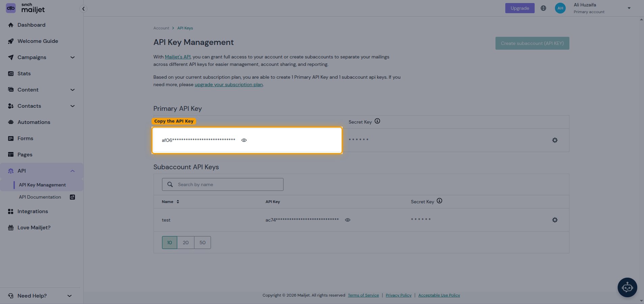
Task: Reveal the test subaccount API key with eye
Action: coord(348,220)
